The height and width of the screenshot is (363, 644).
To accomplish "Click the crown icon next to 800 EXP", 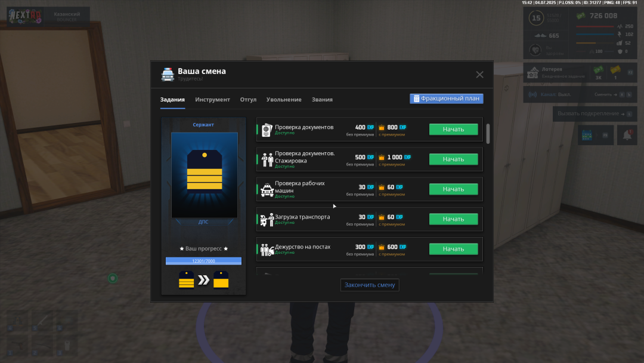I will pos(382,127).
